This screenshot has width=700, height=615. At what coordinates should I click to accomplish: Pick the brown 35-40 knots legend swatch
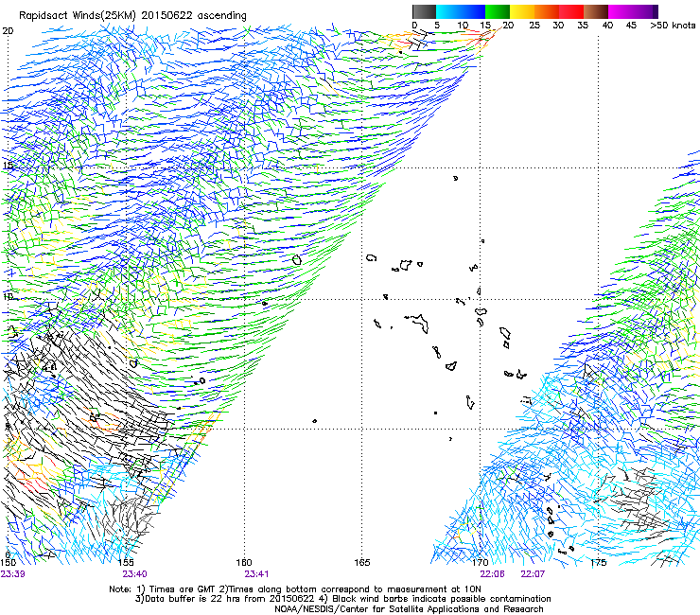(596, 11)
